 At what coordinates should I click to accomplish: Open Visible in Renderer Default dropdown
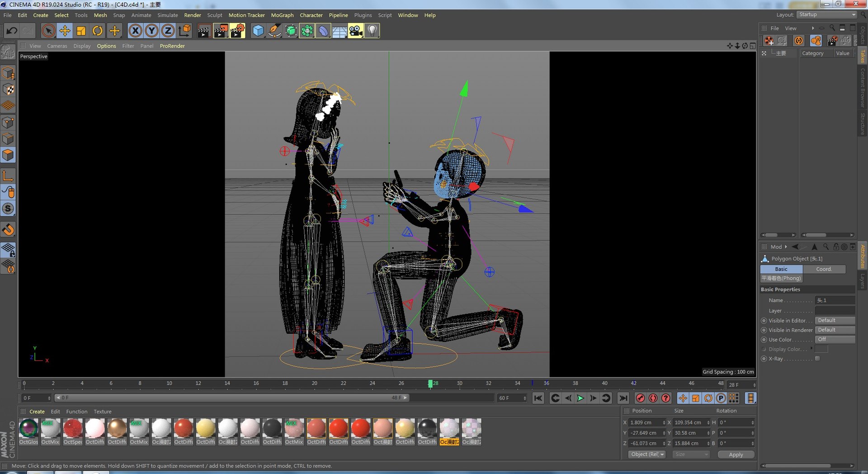tap(835, 330)
